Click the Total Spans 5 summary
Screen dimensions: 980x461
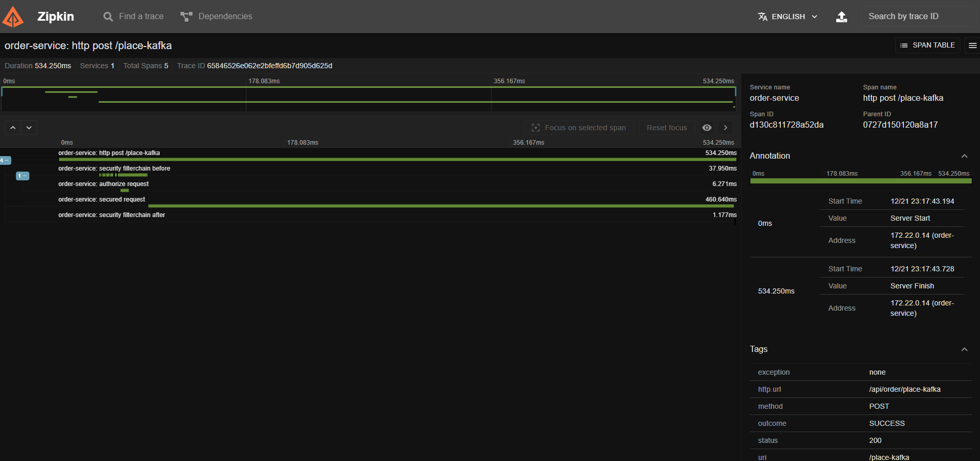[x=146, y=66]
